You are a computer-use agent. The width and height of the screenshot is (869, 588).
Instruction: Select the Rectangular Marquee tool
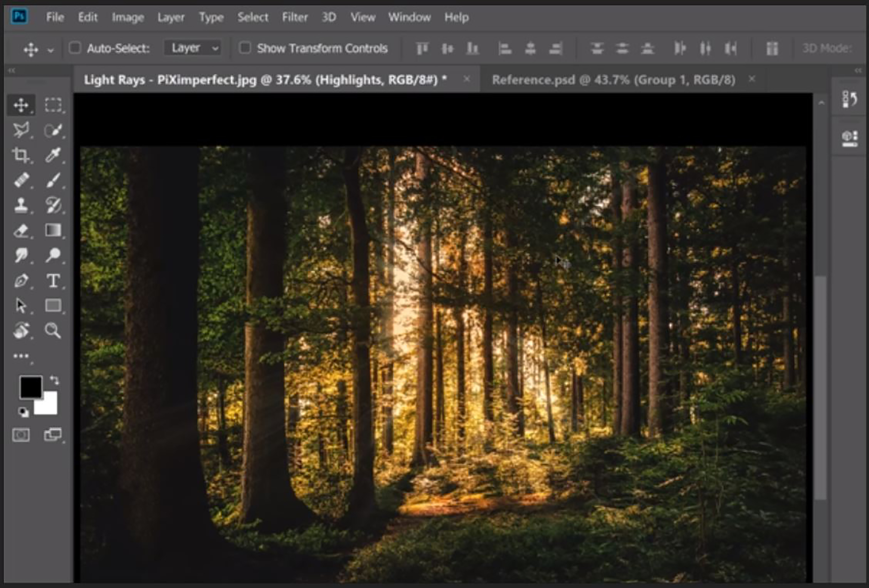(53, 105)
